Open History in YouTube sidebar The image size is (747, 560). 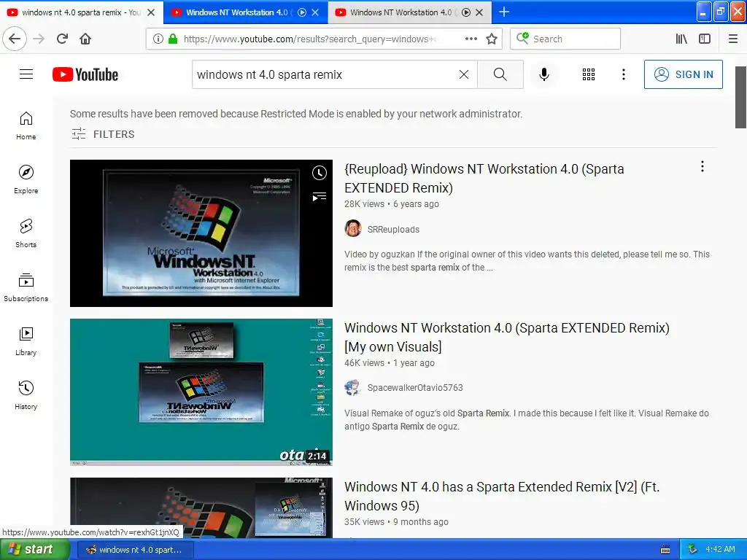26,395
